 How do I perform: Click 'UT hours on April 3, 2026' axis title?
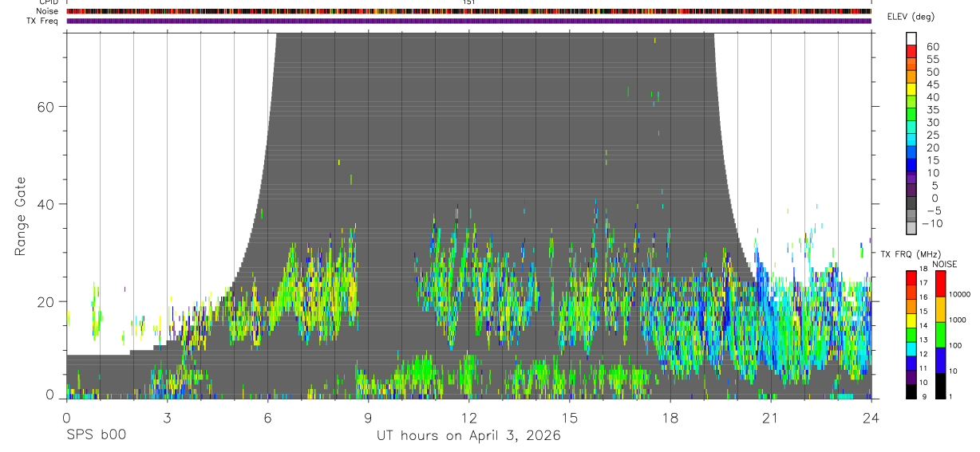(469, 437)
